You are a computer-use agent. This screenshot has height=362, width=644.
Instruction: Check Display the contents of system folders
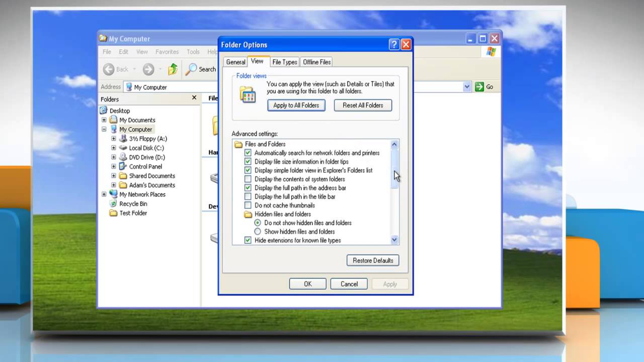click(x=248, y=179)
